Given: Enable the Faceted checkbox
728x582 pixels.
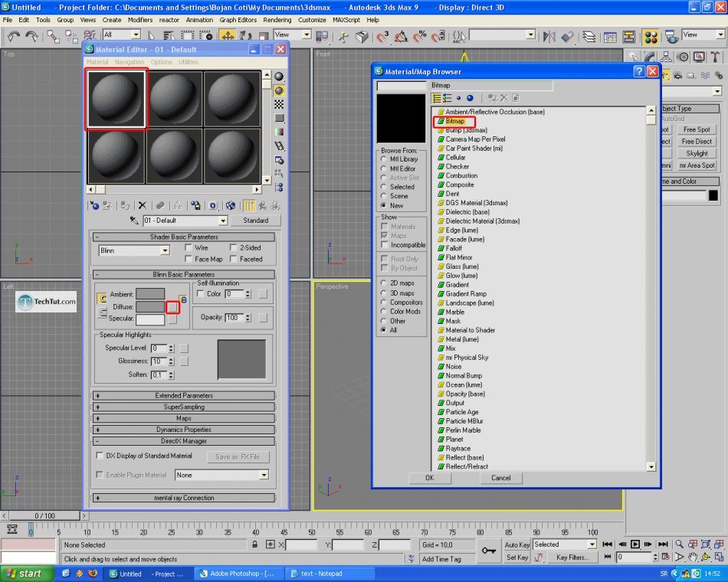Looking at the screenshot, I should click(234, 259).
